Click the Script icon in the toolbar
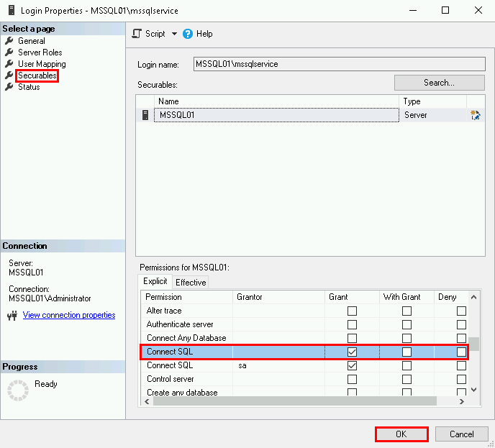The height and width of the screenshot is (448, 495). click(x=137, y=34)
